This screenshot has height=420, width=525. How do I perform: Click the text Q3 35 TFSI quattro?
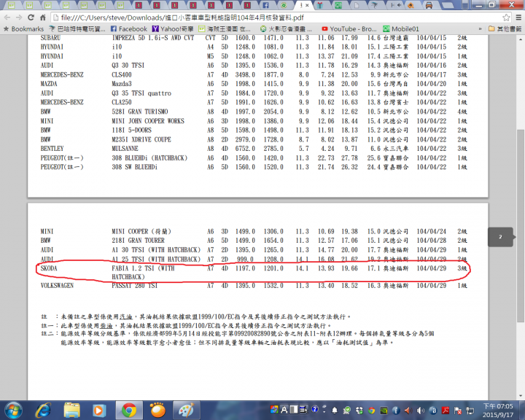(x=141, y=93)
